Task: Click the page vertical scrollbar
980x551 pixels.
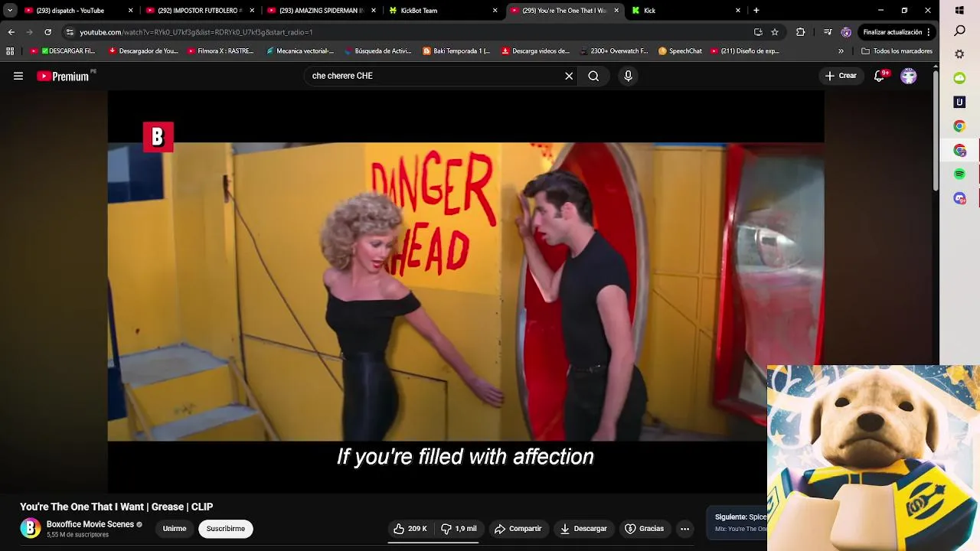Action: pos(936,130)
